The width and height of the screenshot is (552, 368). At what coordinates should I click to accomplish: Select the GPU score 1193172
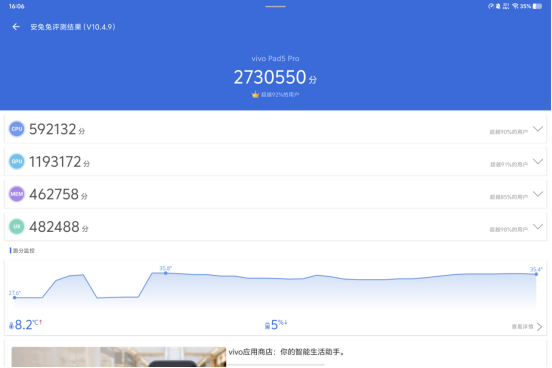55,162
